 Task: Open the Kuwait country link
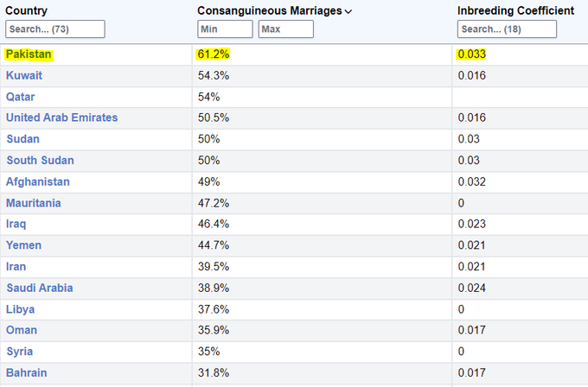click(x=24, y=75)
